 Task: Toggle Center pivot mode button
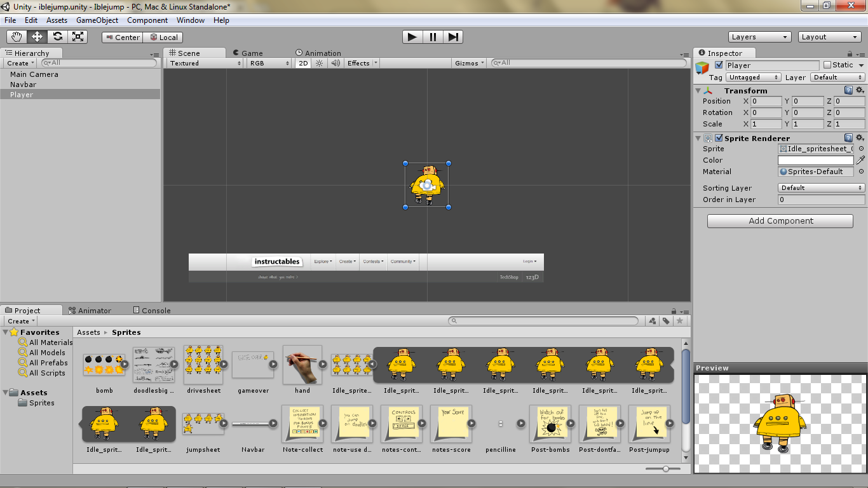pos(122,37)
